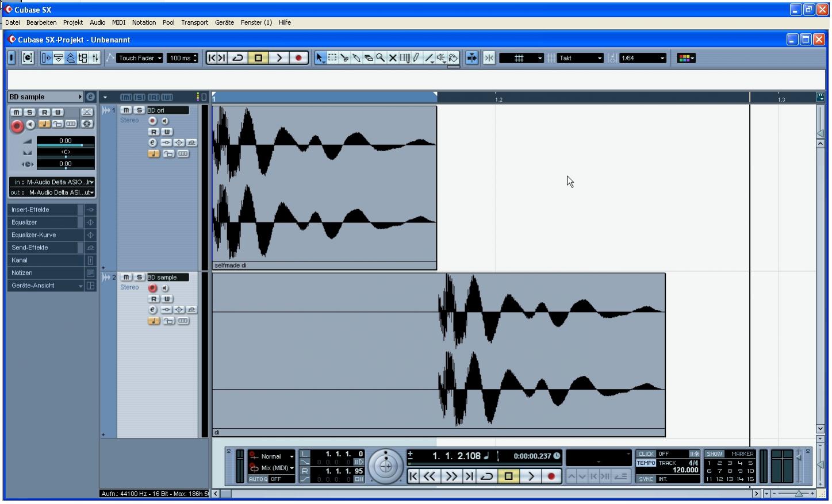
Task: Click the horizontal scrollbar's right arrow
Action: 757,494
